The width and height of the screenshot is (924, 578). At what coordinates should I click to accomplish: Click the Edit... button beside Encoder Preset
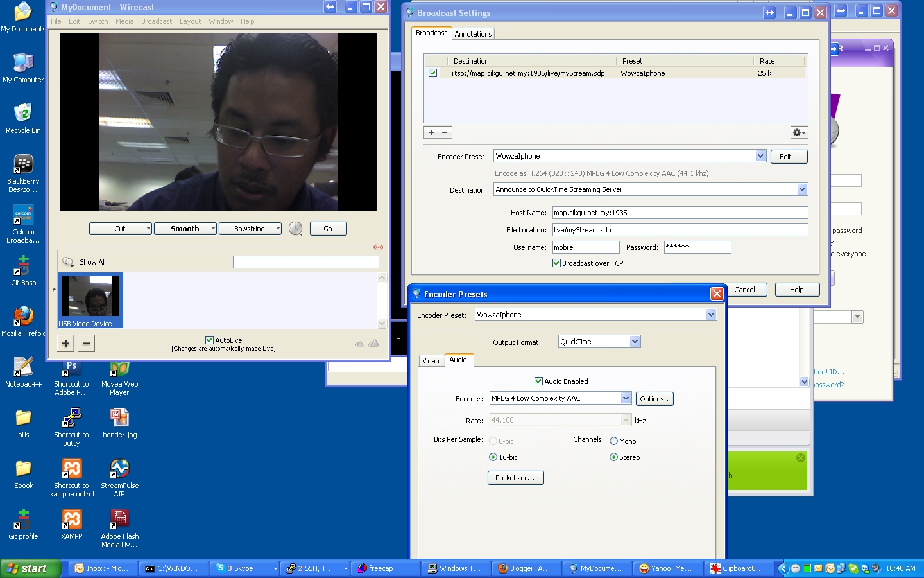789,157
